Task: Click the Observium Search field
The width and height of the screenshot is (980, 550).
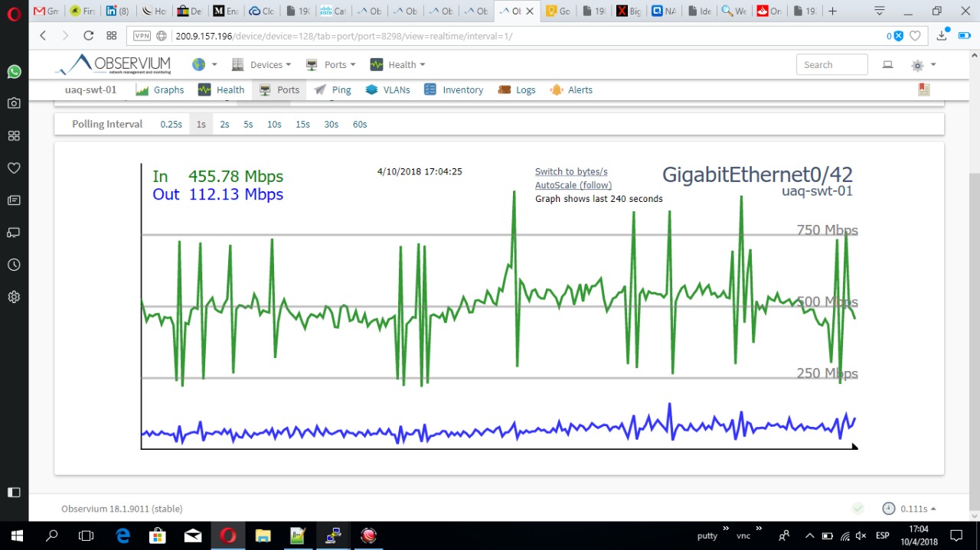Action: [x=831, y=65]
